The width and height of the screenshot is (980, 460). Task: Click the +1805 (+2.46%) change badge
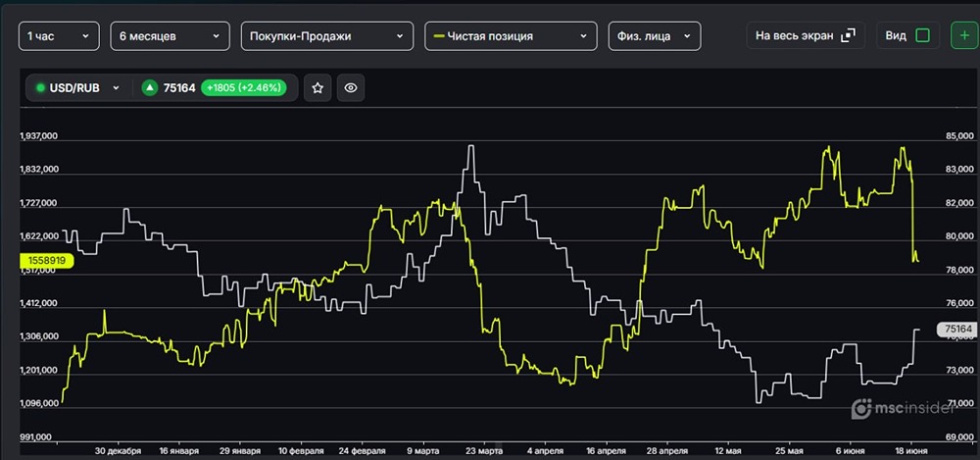(244, 87)
